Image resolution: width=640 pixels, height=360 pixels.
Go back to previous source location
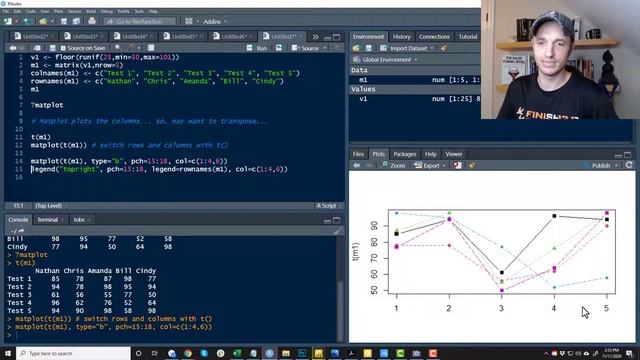pyautogui.click(x=13, y=48)
